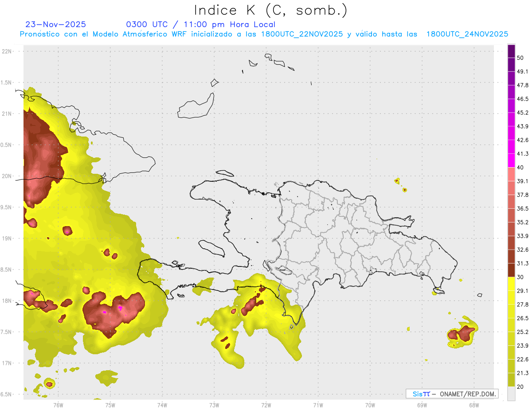Viewport: 532px width, 411px height.
Task: Click the "37.8" legend value
Action: pyautogui.click(x=523, y=195)
